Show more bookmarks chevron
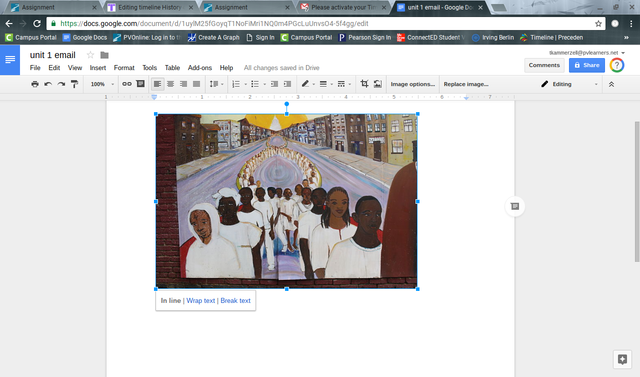Screen dimensions: 640x377 tap(627, 38)
